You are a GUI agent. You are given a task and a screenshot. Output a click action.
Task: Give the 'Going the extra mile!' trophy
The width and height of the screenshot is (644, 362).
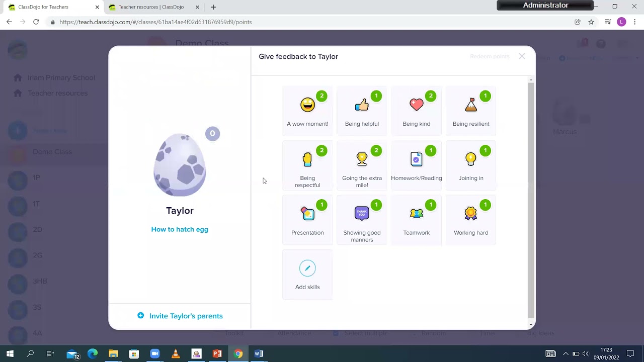(x=362, y=165)
